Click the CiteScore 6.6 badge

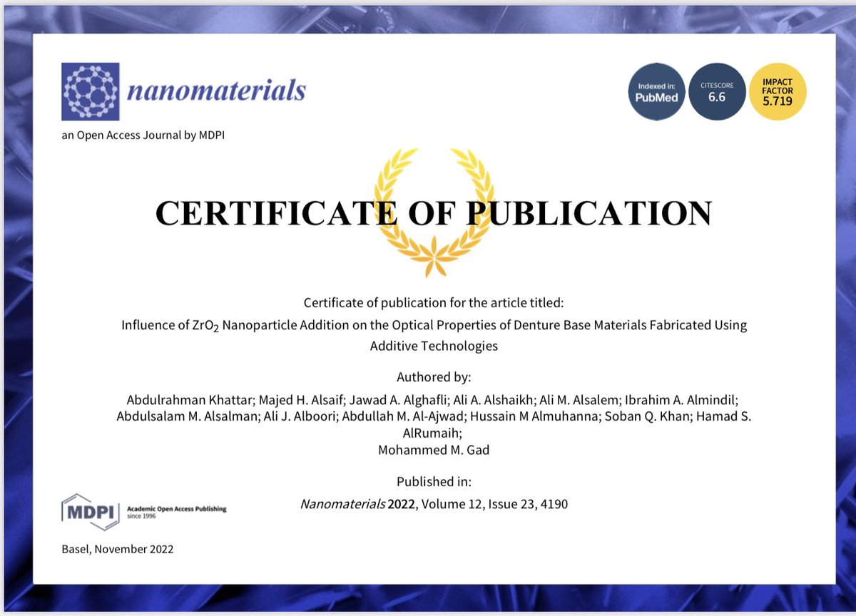pos(717,91)
